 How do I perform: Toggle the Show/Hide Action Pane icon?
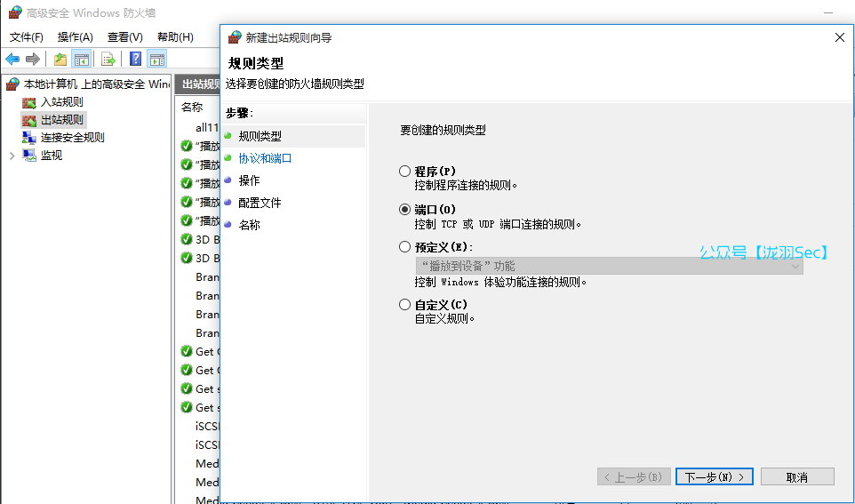(157, 60)
